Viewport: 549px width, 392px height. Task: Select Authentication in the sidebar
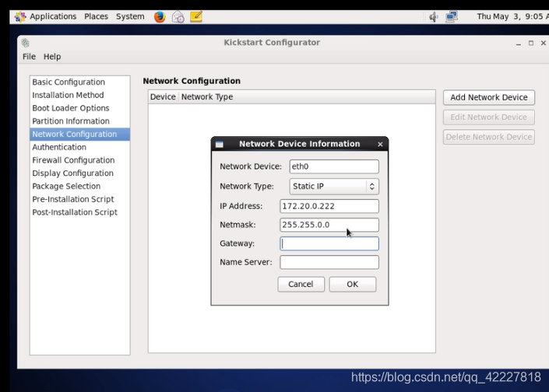(x=80, y=147)
